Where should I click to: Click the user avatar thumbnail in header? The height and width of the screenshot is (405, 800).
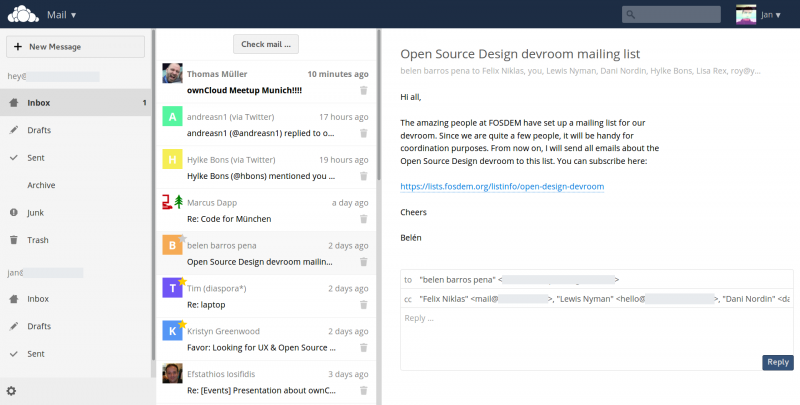[x=745, y=14]
